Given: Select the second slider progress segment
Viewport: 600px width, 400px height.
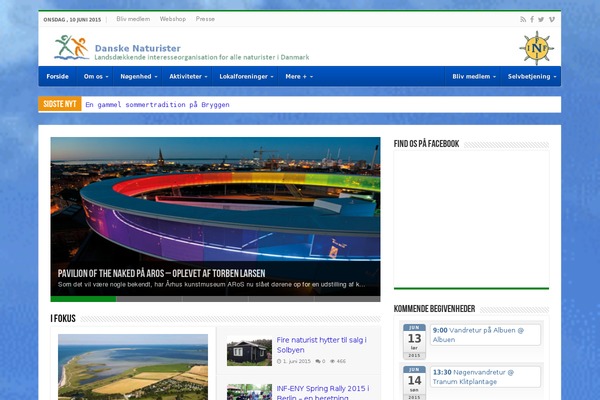Looking at the screenshot, I should pyautogui.click(x=149, y=299).
